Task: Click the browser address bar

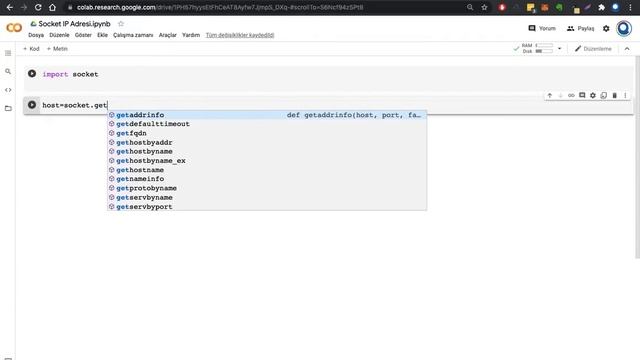Action: tap(269, 7)
